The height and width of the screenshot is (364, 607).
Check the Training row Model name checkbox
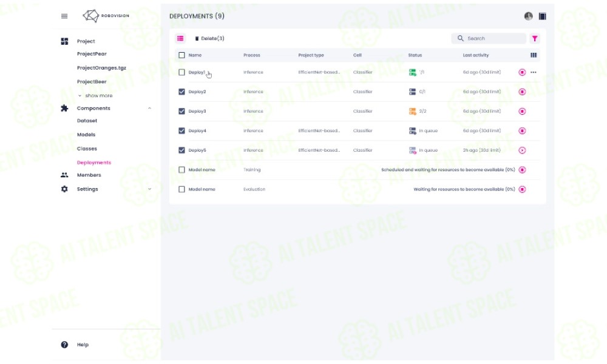181,170
